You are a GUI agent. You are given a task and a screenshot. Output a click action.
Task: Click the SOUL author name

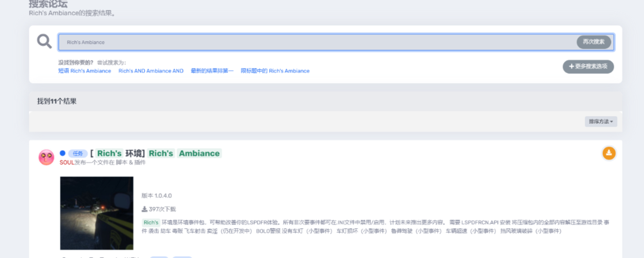67,163
